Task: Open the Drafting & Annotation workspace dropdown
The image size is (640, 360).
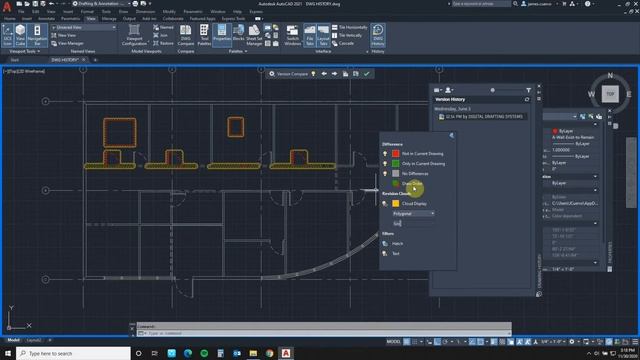Action: 101,4
